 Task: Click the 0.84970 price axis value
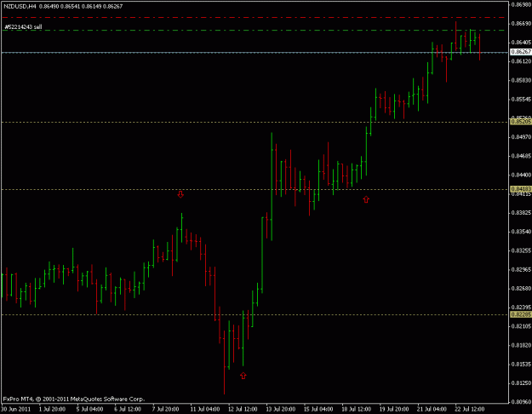[521, 137]
